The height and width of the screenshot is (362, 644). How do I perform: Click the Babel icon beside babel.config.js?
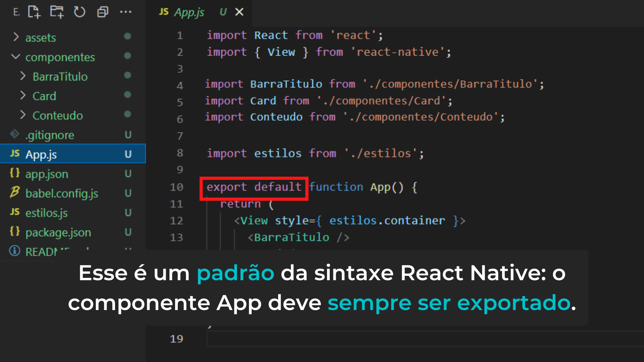15,192
